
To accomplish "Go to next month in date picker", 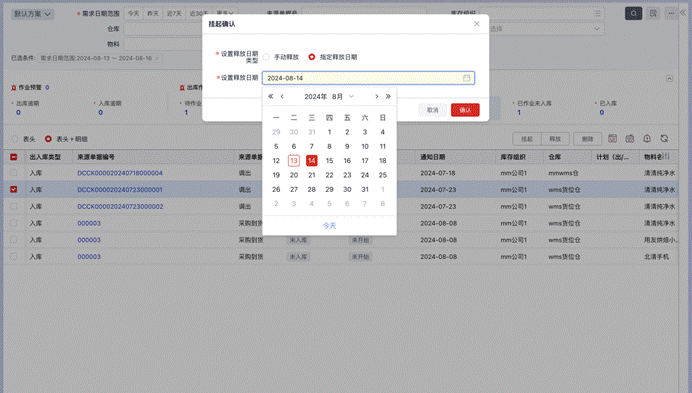I will (376, 96).
